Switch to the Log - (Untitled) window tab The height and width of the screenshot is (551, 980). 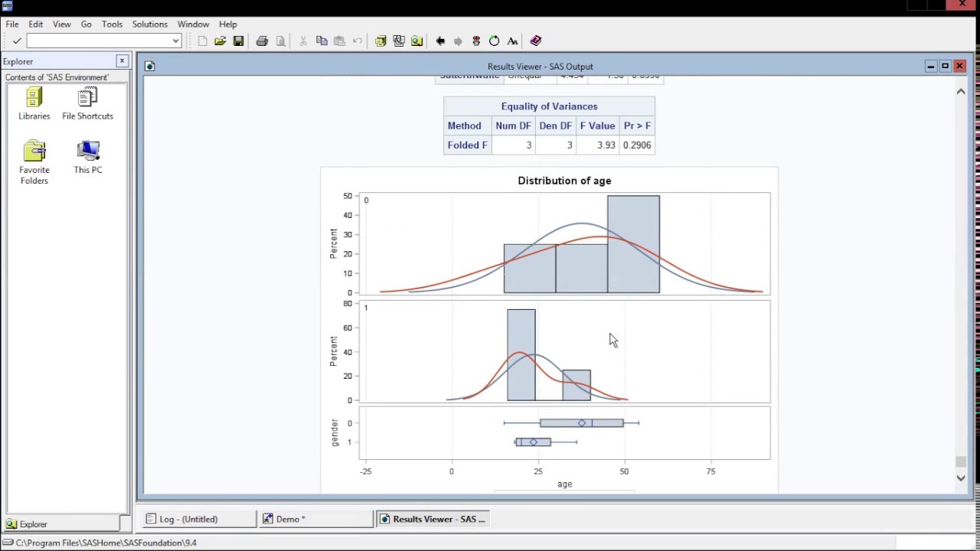(x=200, y=519)
